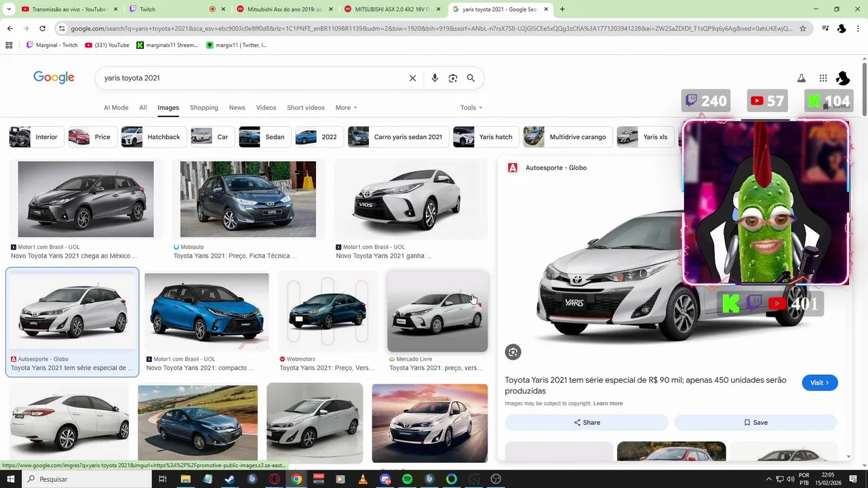Reload the page
Screen dimensions: 868x488
(x=42, y=28)
